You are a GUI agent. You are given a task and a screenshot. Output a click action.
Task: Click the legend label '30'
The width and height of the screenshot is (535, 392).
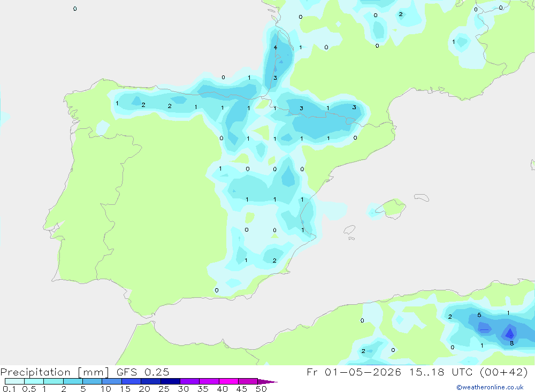click(184, 389)
